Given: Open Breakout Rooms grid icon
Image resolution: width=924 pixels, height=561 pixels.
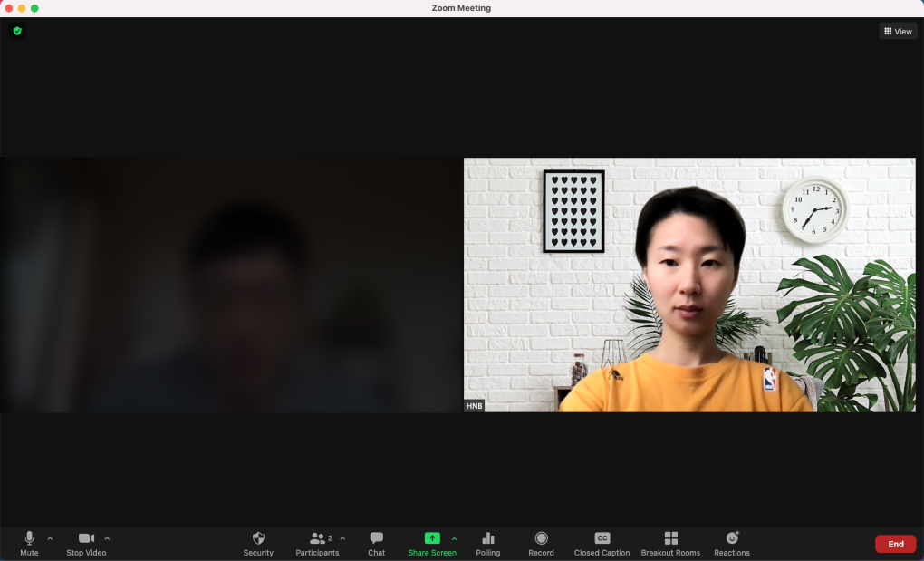Looking at the screenshot, I should coord(670,538).
